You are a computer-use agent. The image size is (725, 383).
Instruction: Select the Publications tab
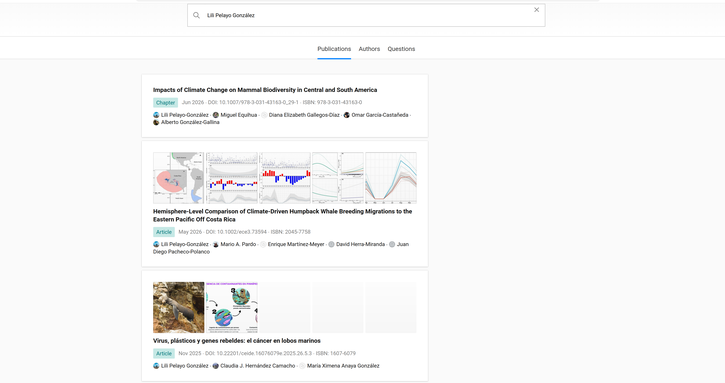[334, 49]
